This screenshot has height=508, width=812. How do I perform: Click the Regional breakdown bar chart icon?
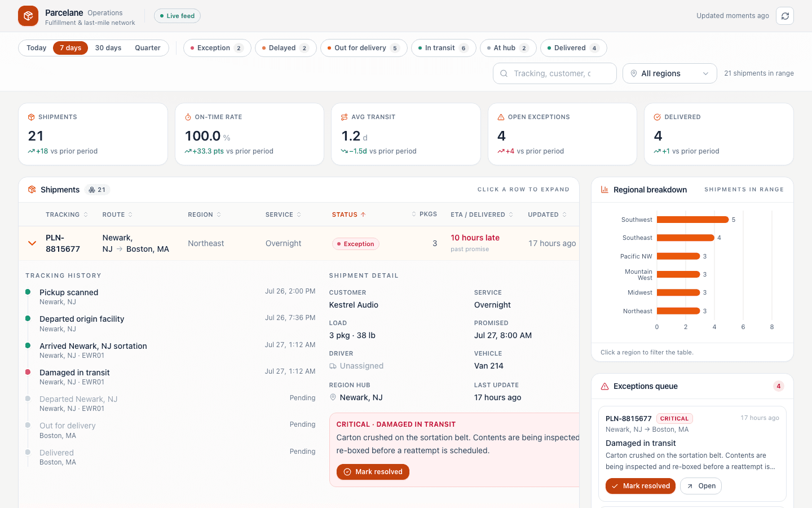coord(604,190)
